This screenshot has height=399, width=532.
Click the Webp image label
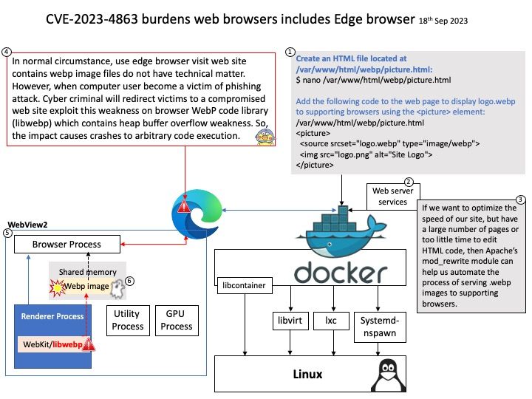(x=86, y=286)
